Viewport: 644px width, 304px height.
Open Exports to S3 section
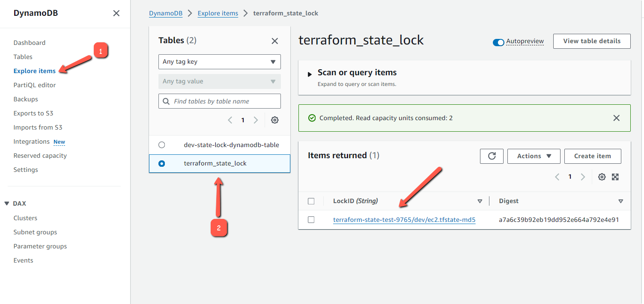click(x=33, y=113)
